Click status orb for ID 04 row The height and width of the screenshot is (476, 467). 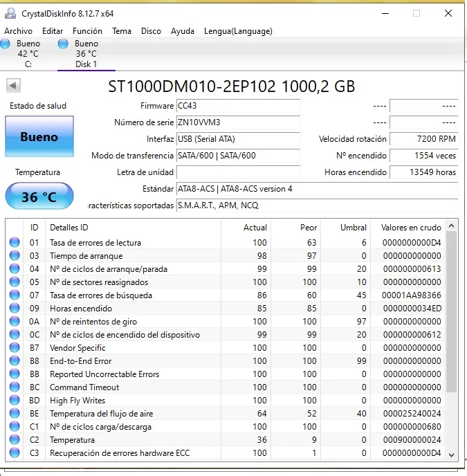[15, 268]
